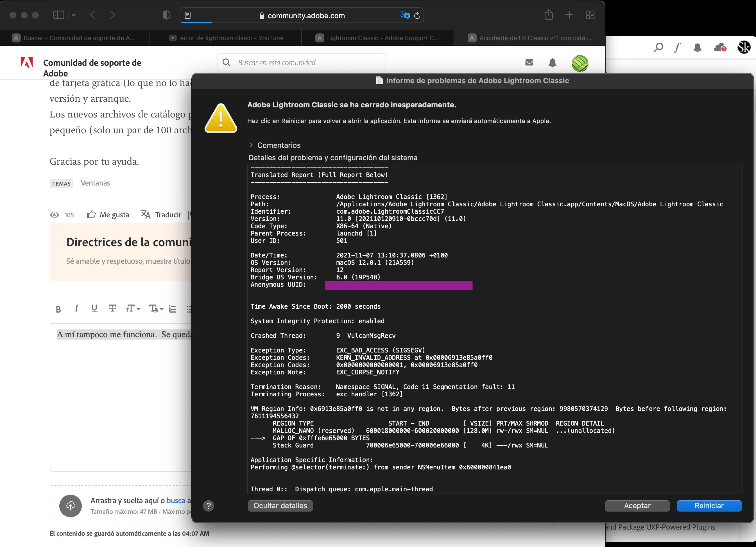756x547 pixels.
Task: Toggle bold formatting in editor
Action: [58, 309]
